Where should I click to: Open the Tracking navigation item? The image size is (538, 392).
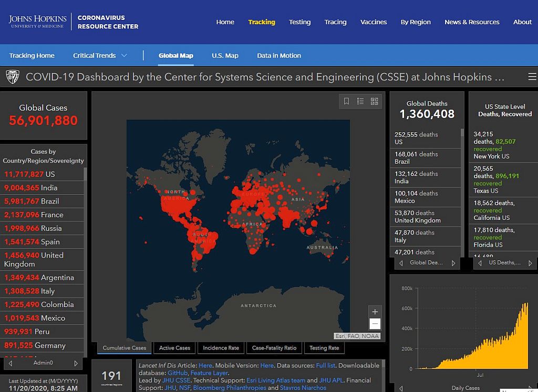point(262,22)
